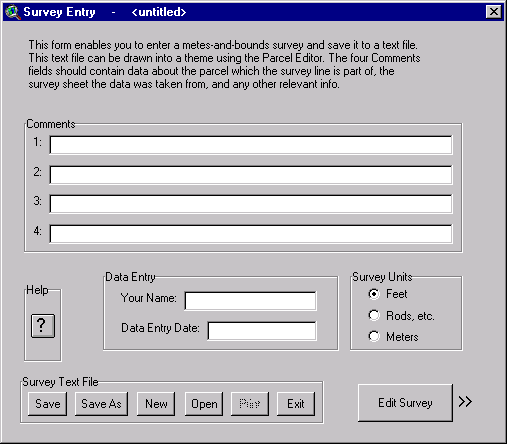Focus the Comments line 1 field
This screenshot has width=507, height=444.
click(x=251, y=145)
